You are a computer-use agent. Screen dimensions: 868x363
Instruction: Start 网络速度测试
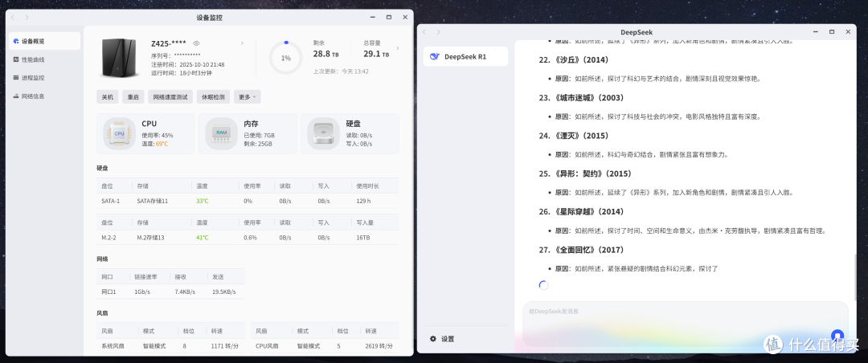170,97
